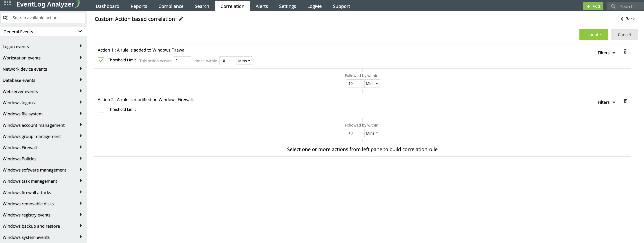644x243 pixels.
Task: Collapse the General Events category selector
Action: [x=80, y=31]
